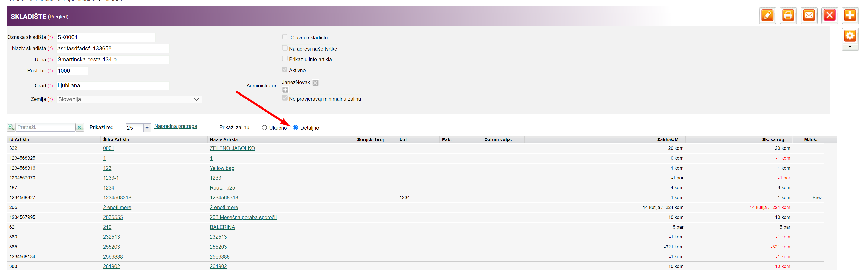Toggle Glavno skladište checkbox
This screenshot has height=270, width=868.
(x=285, y=37)
